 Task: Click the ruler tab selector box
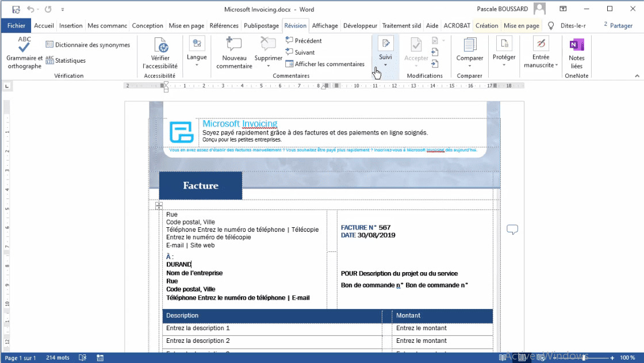pyautogui.click(x=7, y=86)
